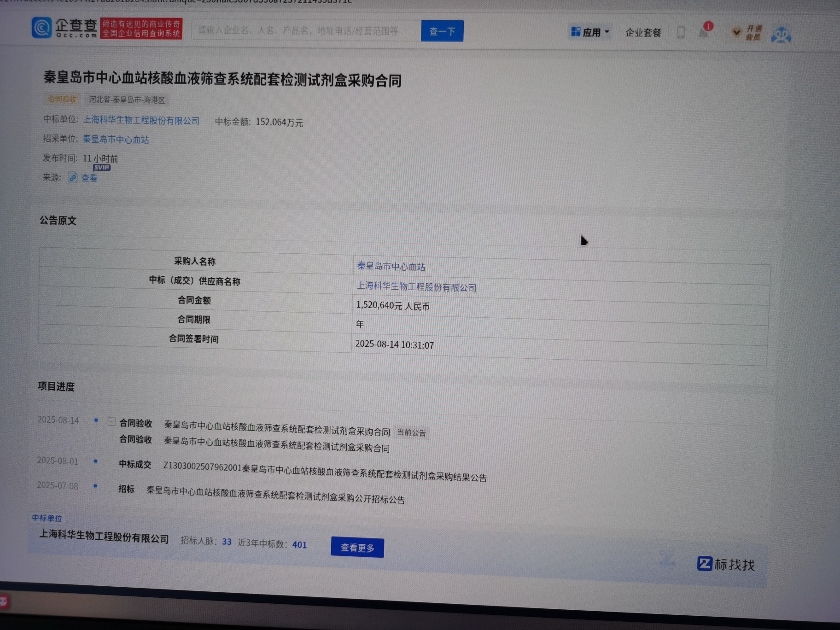Open the notification bell icon

[704, 32]
